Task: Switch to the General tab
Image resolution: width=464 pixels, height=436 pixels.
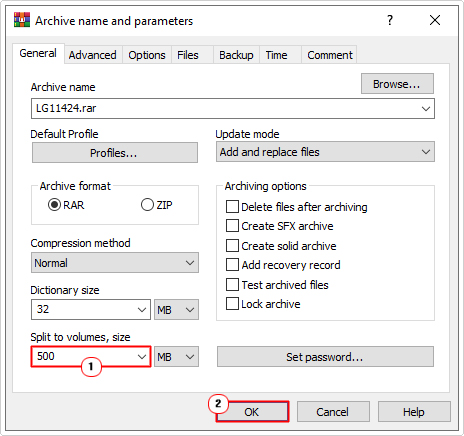Action: pyautogui.click(x=38, y=53)
